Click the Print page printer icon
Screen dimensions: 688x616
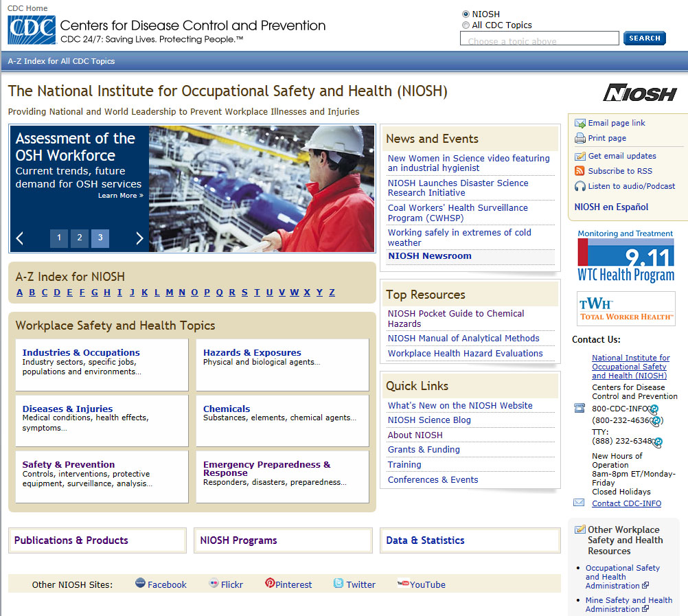tap(580, 138)
